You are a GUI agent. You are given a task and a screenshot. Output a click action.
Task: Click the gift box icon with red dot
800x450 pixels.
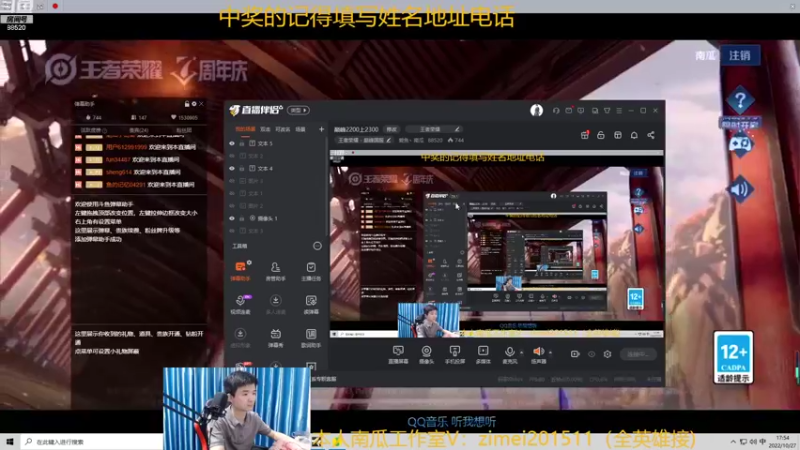585,135
